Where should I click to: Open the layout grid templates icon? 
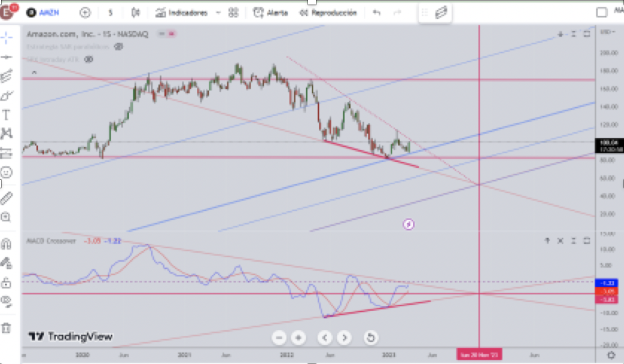(x=234, y=13)
